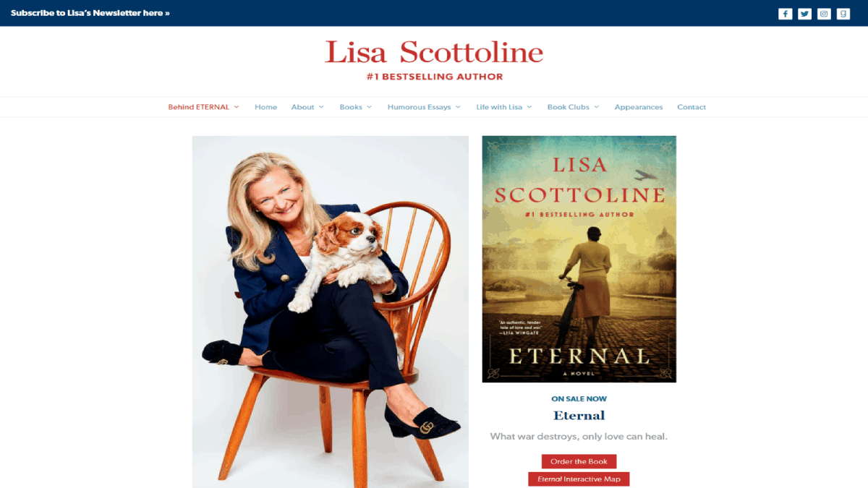The width and height of the screenshot is (868, 488).
Task: Open the Appearances menu item
Action: coord(639,107)
